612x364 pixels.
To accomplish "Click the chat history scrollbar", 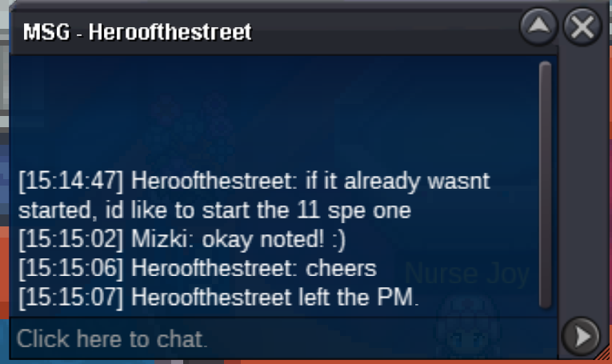I will [546, 185].
